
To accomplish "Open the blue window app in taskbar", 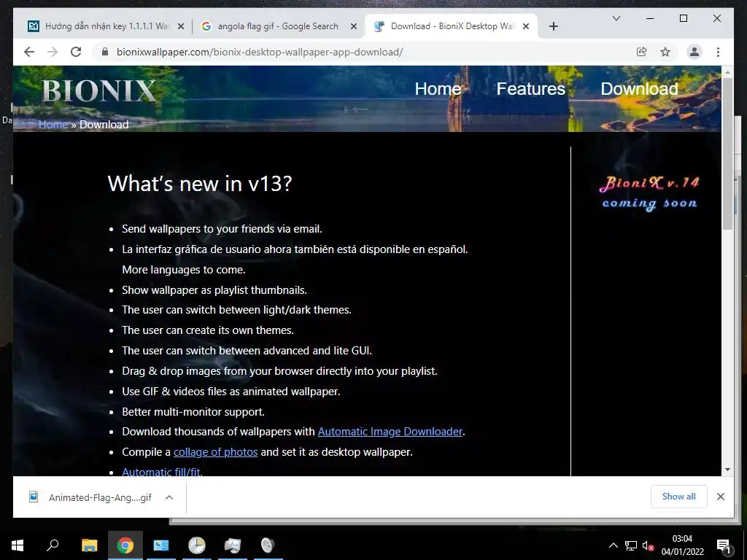I will tap(160, 545).
